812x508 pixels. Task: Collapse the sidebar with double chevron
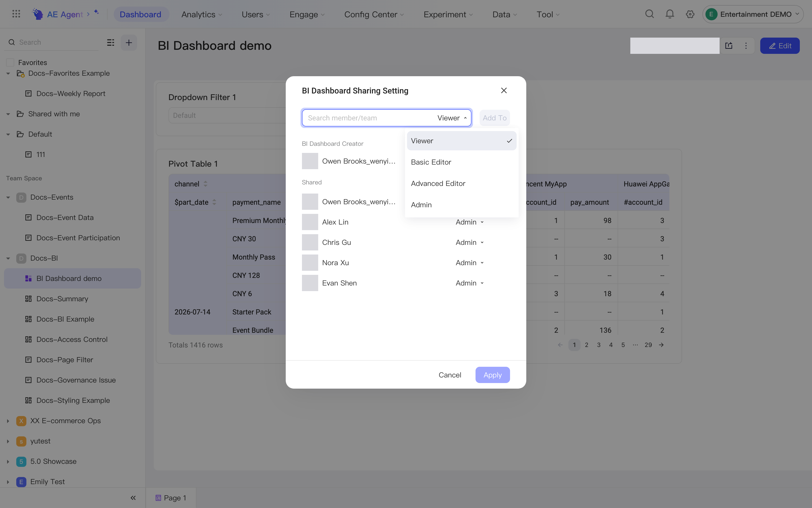click(x=133, y=498)
